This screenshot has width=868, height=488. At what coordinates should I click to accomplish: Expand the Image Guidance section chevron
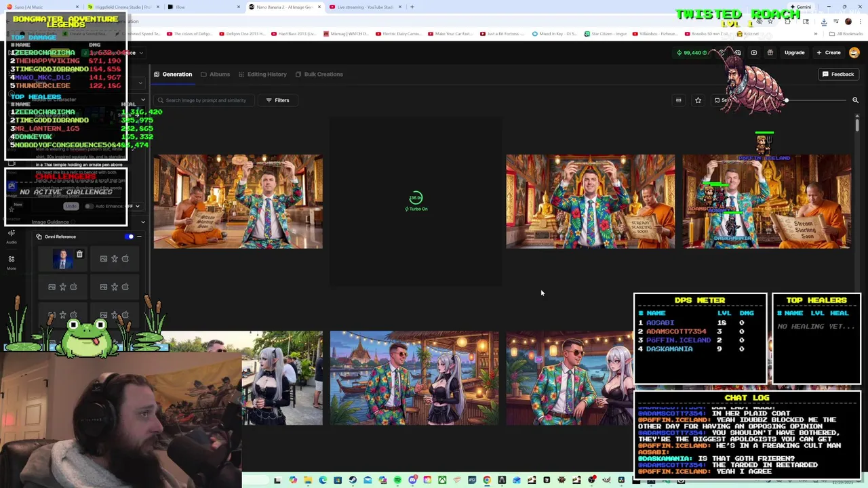pos(142,222)
